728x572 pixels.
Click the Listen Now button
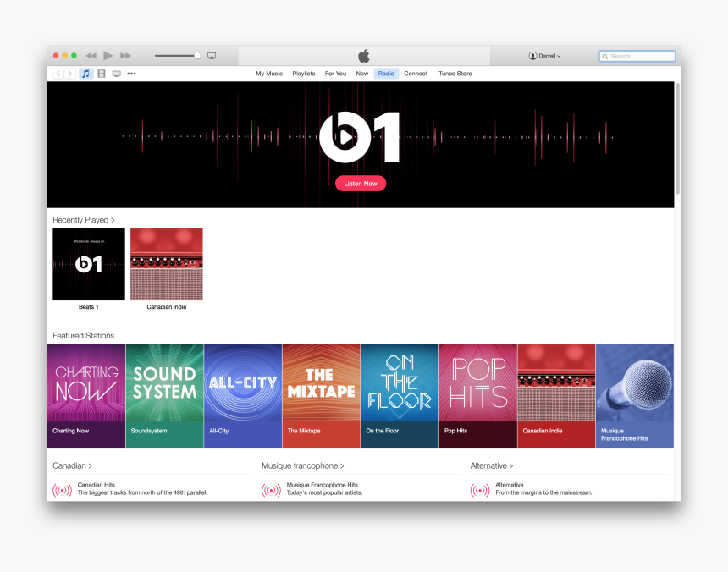tap(361, 184)
